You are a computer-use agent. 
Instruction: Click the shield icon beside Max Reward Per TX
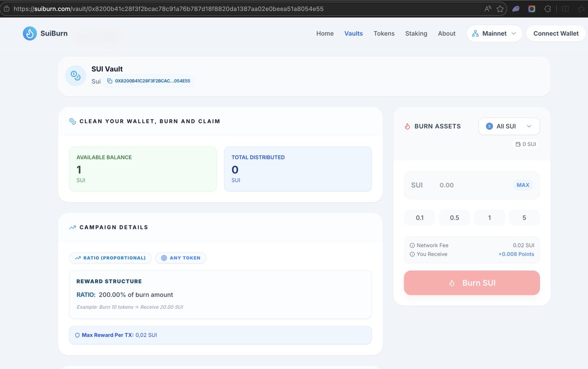coord(77,335)
